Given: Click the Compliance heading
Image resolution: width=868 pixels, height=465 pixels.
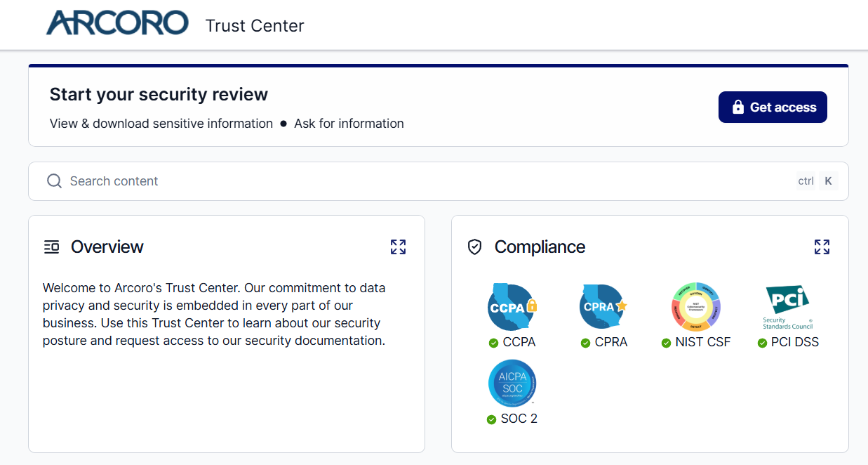Looking at the screenshot, I should tap(540, 247).
